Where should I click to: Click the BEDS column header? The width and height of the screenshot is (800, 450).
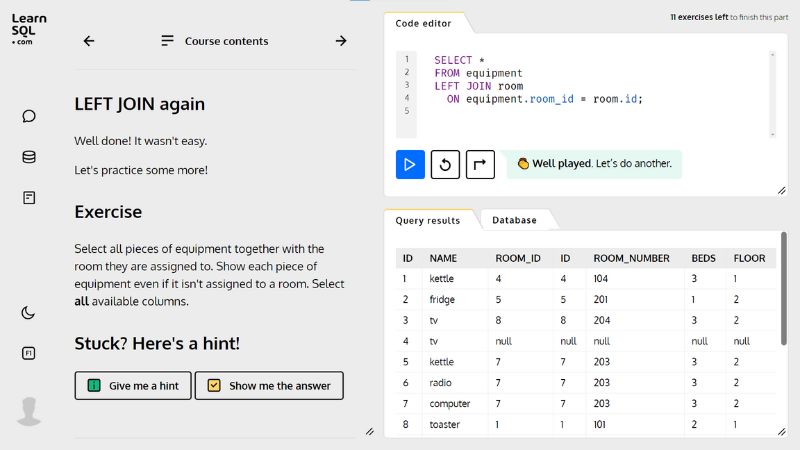coord(703,258)
